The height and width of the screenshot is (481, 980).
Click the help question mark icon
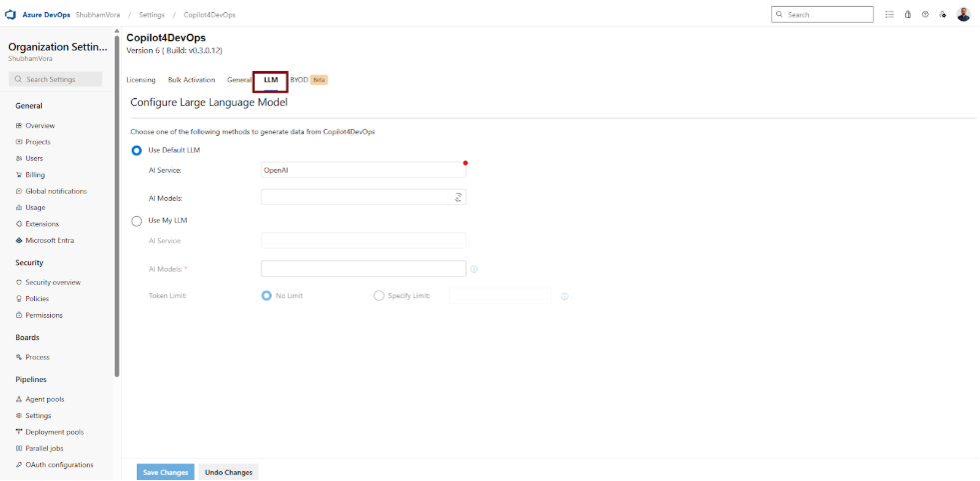tap(925, 15)
